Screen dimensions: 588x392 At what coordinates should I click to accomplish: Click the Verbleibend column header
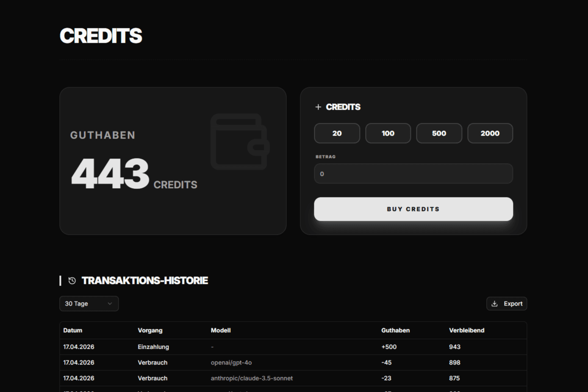[x=467, y=330]
